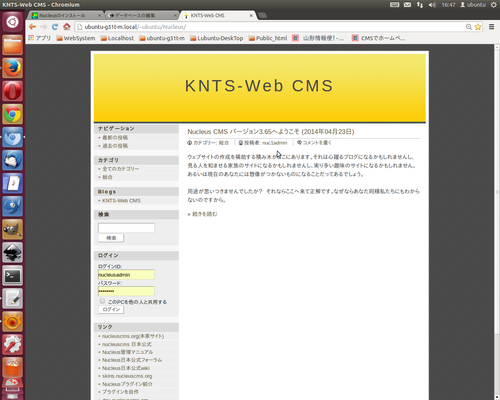Open the WebSystem bookmark folder
Viewport: 500px width, 400px height.
(76, 38)
